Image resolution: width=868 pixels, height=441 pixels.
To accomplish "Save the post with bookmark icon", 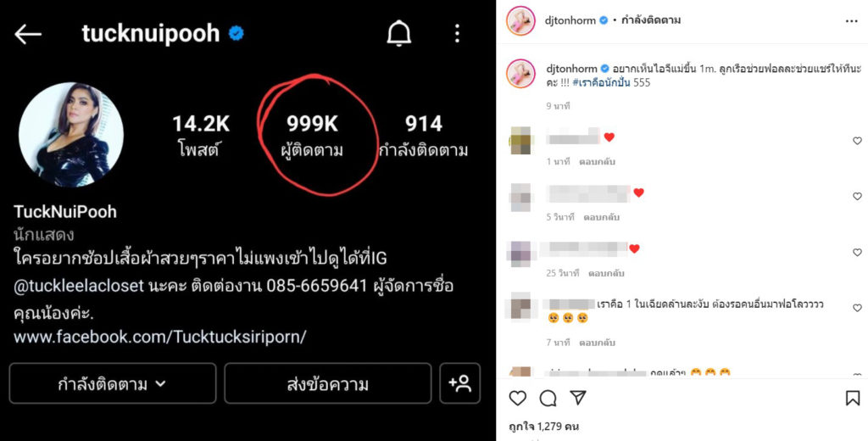I will click(x=853, y=398).
